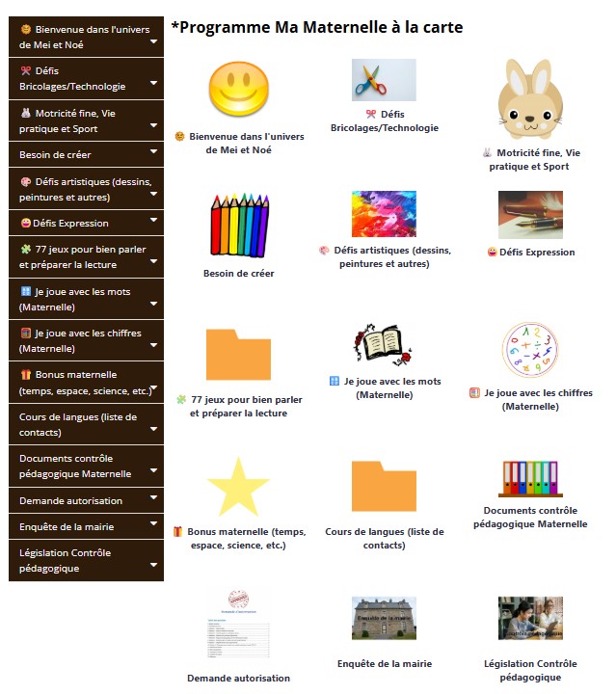This screenshot has width=616, height=694.
Task: Open the colorful paint Défis artistiques thumbnail
Action: point(384,214)
